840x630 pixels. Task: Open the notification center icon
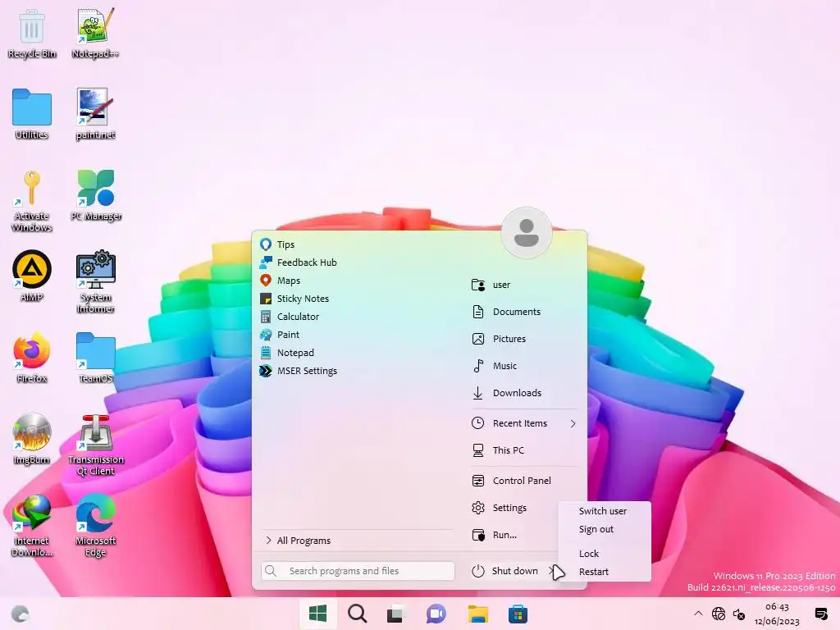820,614
